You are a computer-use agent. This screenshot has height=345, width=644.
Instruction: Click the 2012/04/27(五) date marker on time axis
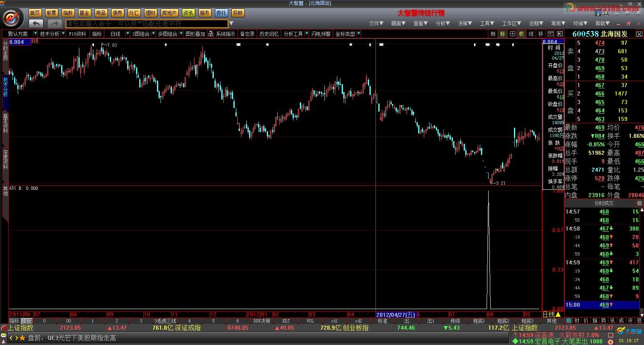pyautogui.click(x=396, y=314)
